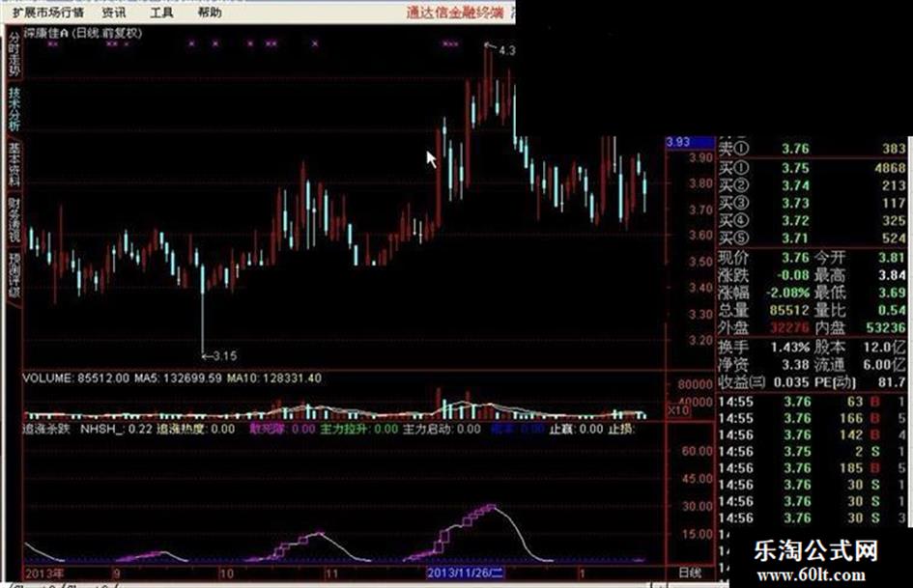Click the 2013/11/26 highlighted date label
Viewport: 913px width, 588px height.
465,573
